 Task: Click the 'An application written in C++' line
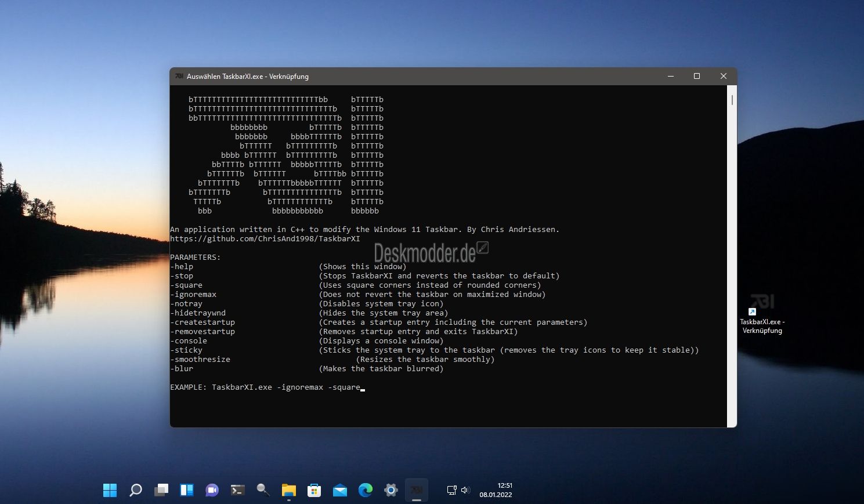pos(365,229)
